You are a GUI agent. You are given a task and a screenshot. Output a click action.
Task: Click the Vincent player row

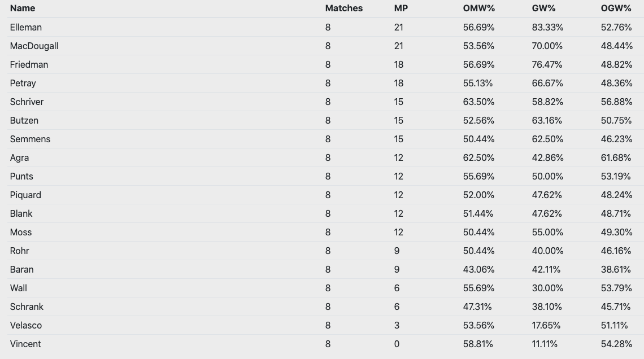tap(25, 344)
